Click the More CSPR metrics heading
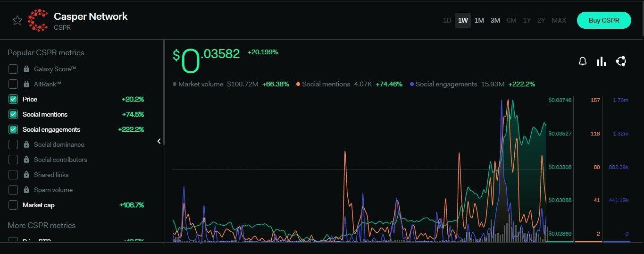 pos(42,225)
